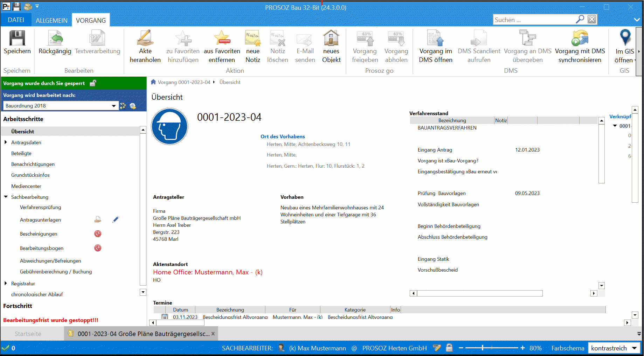Click the red prohibited icon for Bearbeitungsbogen
This screenshot has width=644, height=356.
point(98,248)
